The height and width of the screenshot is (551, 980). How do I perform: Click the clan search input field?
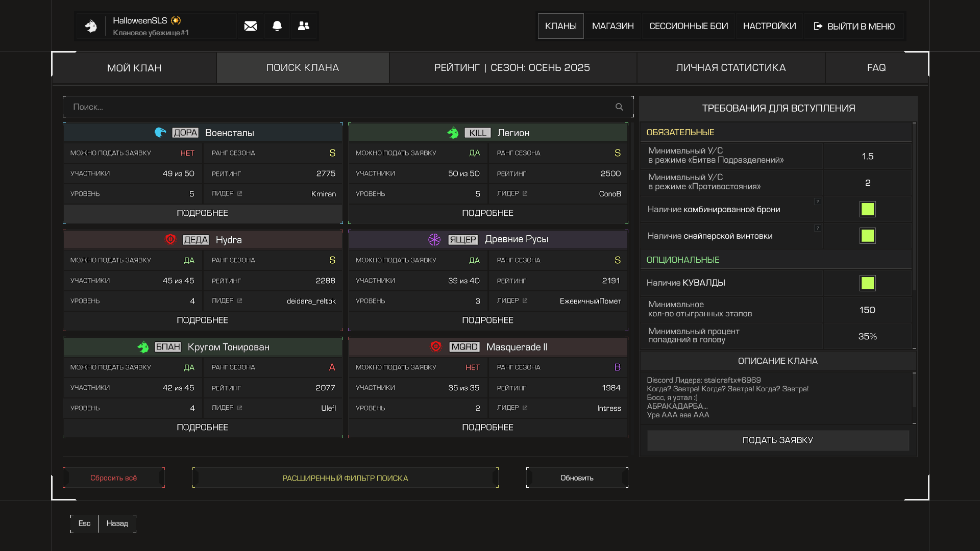click(337, 107)
